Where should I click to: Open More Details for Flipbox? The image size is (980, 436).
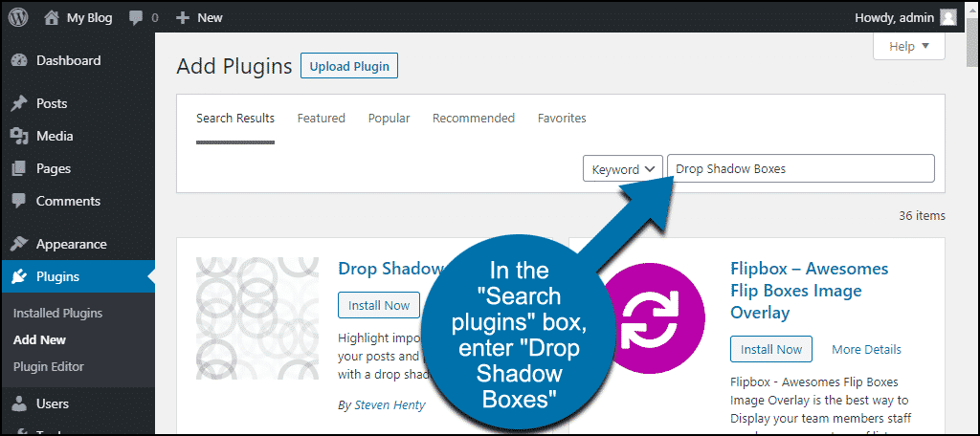pyautogui.click(x=866, y=349)
